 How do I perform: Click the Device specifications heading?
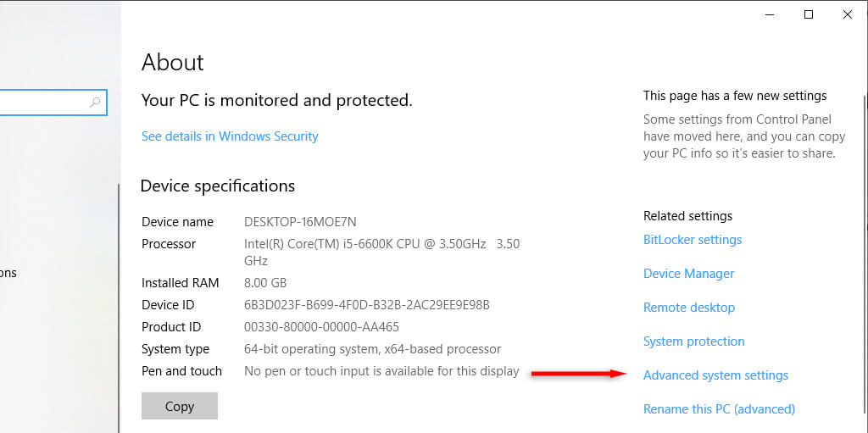[x=218, y=186]
